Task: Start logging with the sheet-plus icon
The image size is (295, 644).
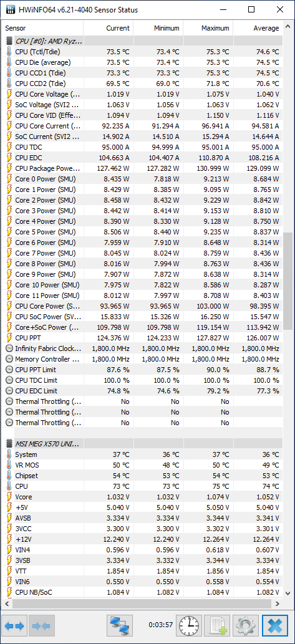Action: click(x=217, y=626)
